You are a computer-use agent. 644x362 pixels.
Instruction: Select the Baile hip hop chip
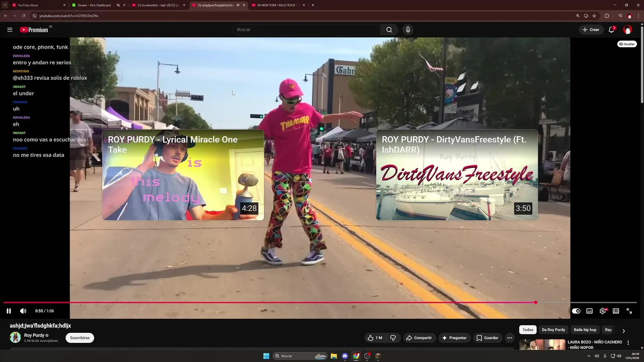point(585,330)
